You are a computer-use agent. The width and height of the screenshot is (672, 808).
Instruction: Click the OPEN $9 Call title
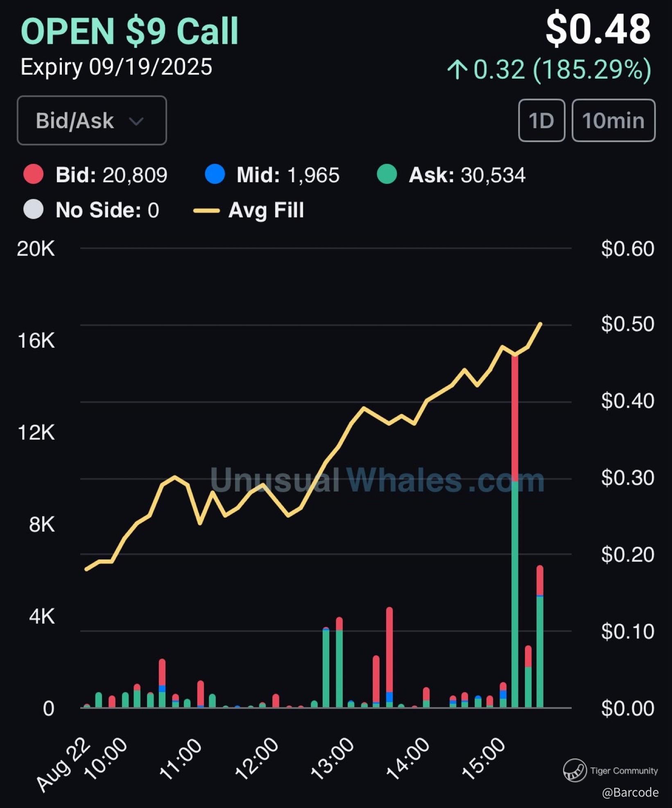129,31
